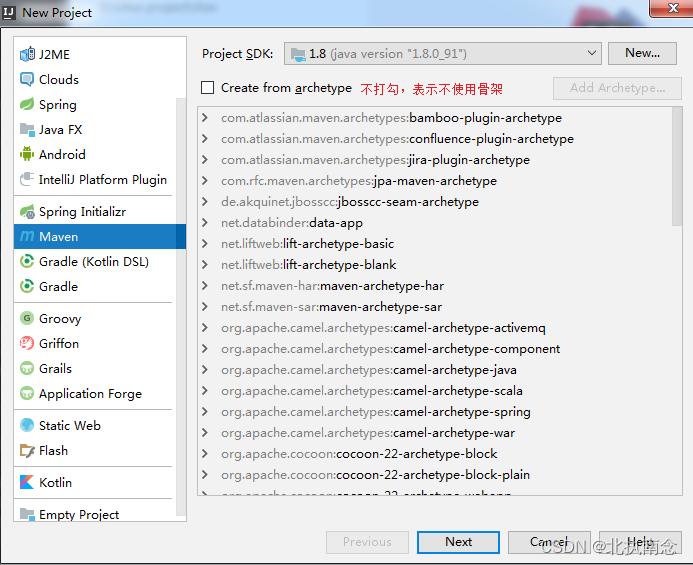Click the Next button
The image size is (693, 565).
pos(458,542)
